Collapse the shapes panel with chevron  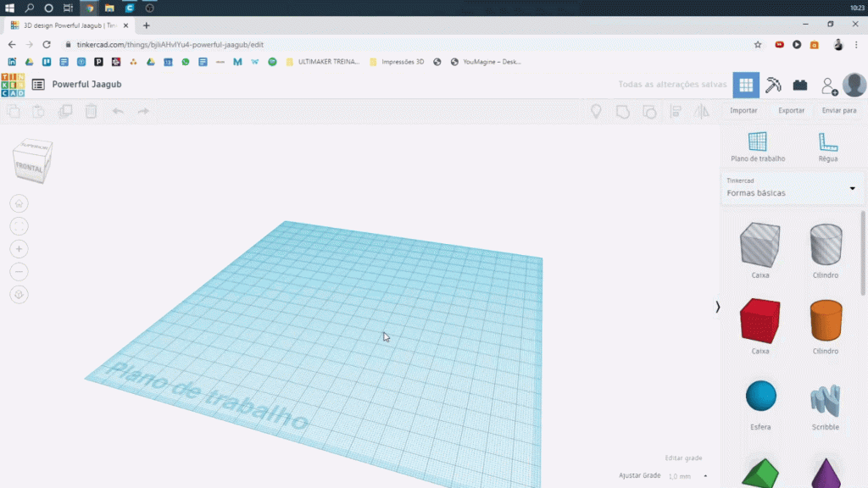coord(717,307)
